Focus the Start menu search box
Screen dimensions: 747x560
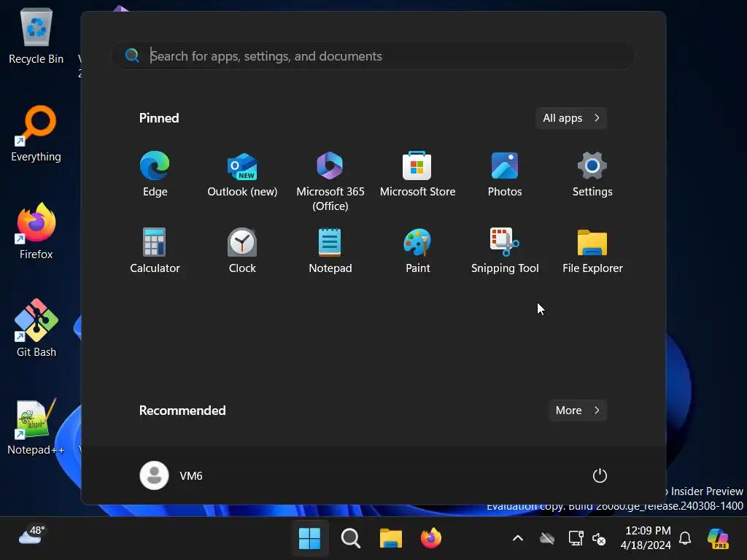point(373,56)
